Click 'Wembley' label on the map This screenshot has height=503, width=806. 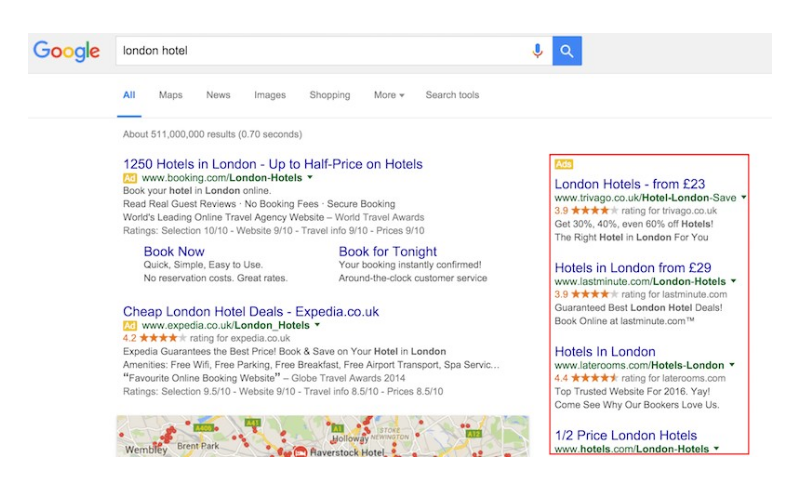coord(146,450)
